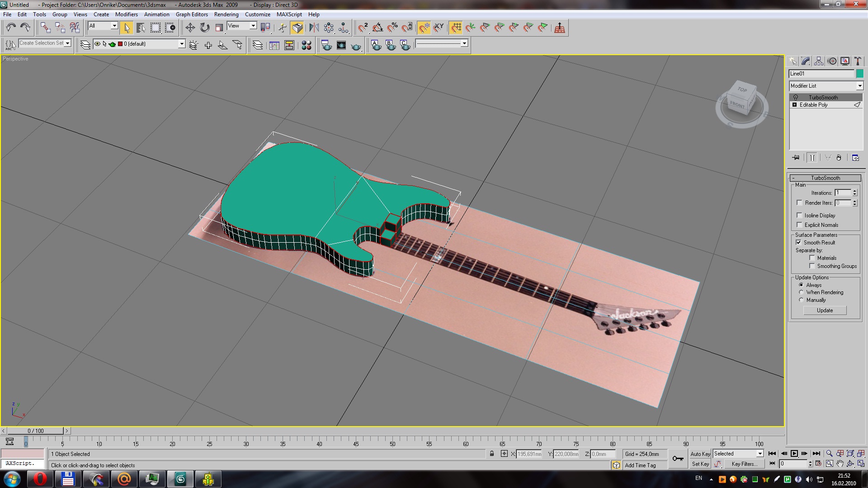Open the Rendering menu
Viewport: 868px width, 488px height.
226,14
